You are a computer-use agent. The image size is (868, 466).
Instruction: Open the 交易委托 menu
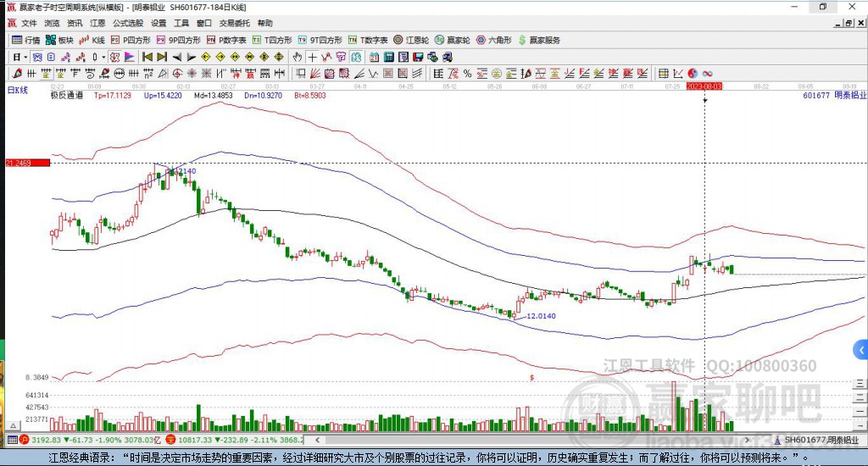[235, 23]
